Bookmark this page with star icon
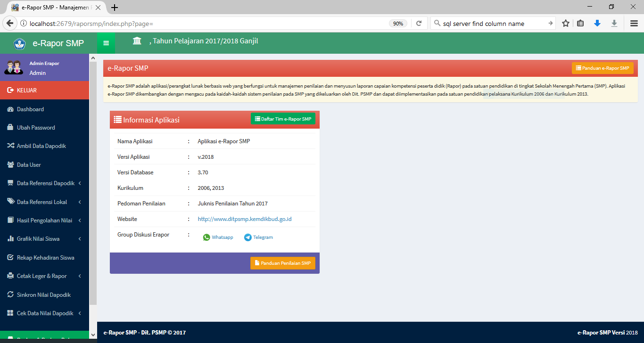This screenshot has width=644, height=343. 566,23
